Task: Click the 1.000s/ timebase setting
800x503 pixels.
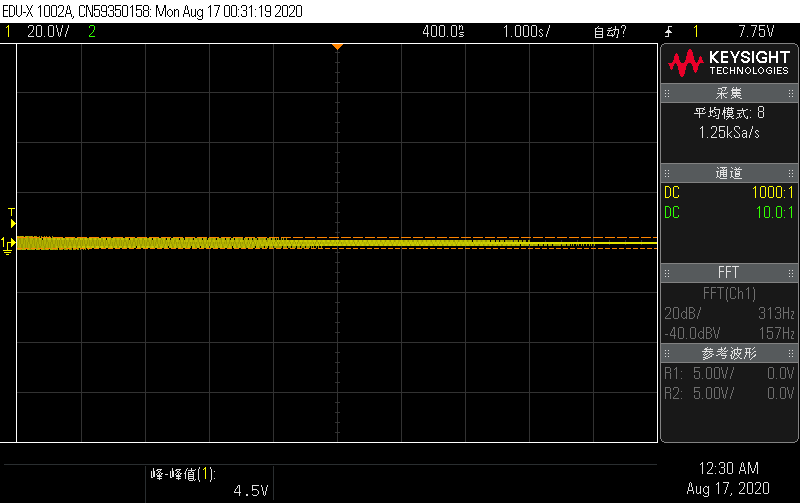Action: [x=527, y=32]
